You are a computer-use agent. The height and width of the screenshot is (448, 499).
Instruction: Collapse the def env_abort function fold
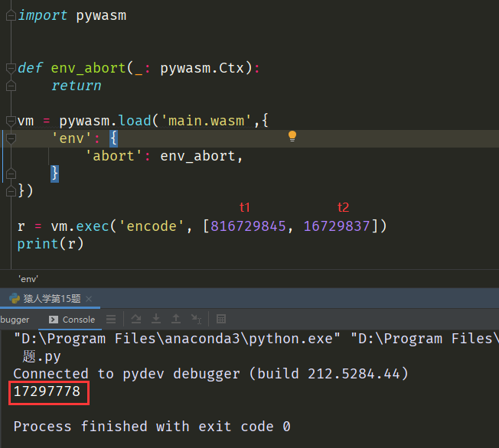(11, 68)
